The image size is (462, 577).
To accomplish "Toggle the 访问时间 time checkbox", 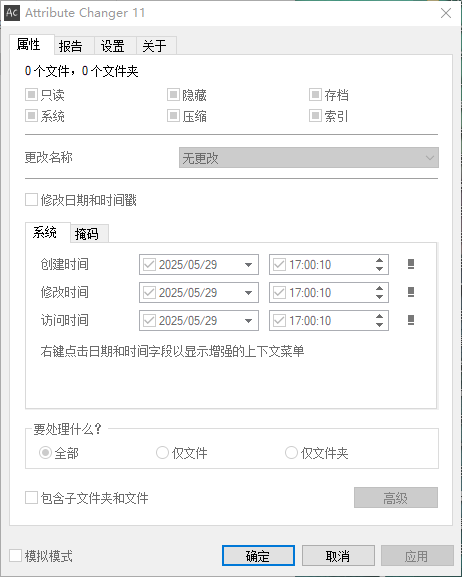I will (279, 321).
